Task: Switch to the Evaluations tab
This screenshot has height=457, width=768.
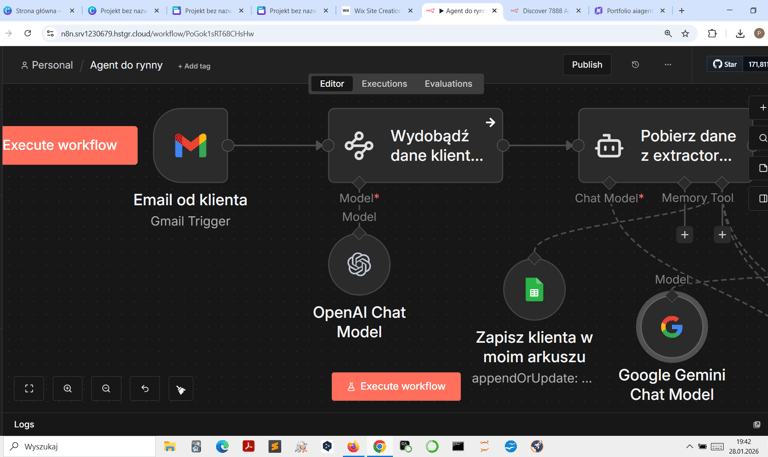Action: 448,84
